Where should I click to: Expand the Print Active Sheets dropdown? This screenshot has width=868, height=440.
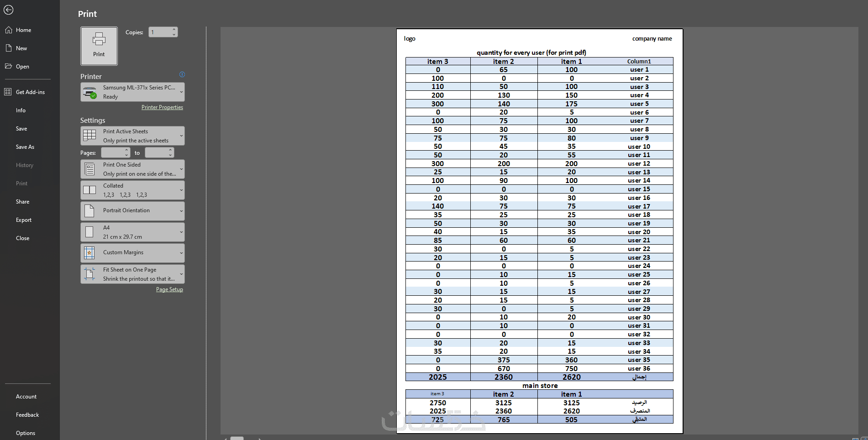pyautogui.click(x=133, y=136)
